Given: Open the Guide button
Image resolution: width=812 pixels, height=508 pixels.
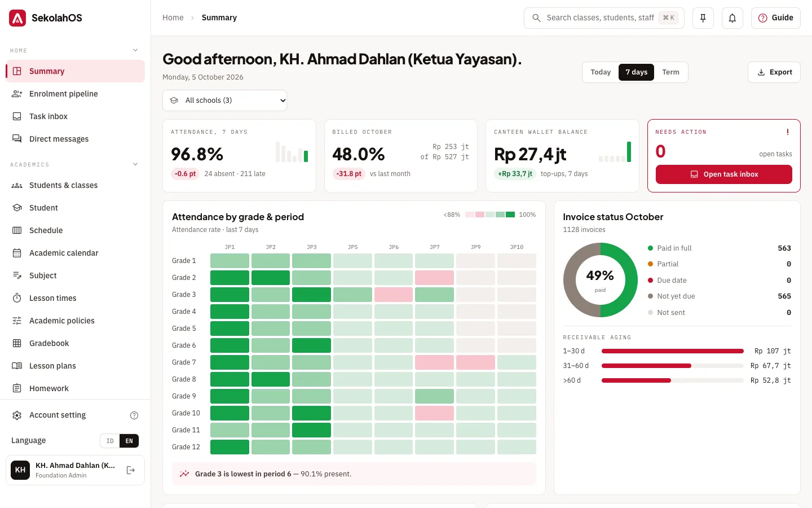Looking at the screenshot, I should [776, 18].
